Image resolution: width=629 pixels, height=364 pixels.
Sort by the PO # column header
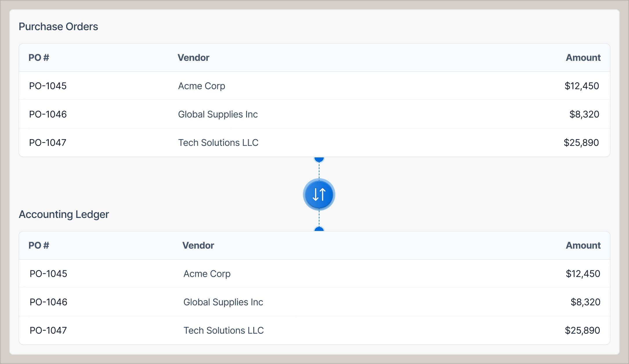[39, 57]
